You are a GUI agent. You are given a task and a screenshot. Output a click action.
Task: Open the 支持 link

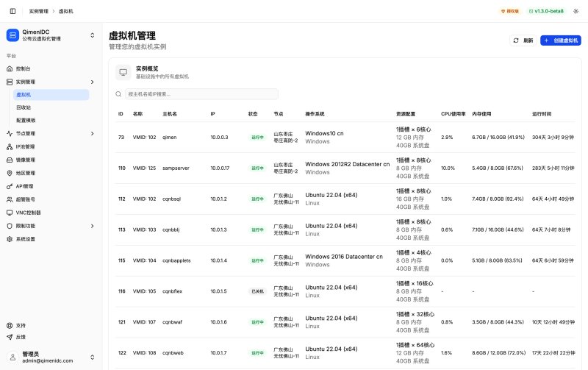pyautogui.click(x=21, y=326)
